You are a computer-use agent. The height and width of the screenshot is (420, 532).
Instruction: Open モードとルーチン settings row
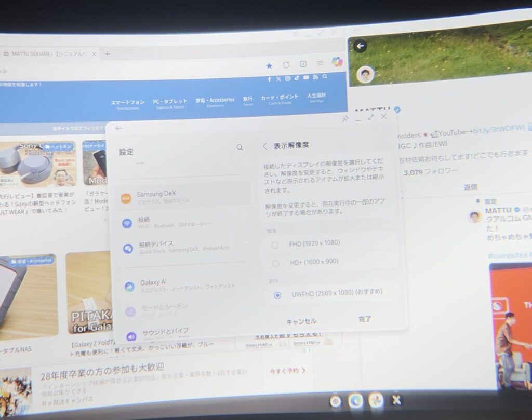point(185,309)
